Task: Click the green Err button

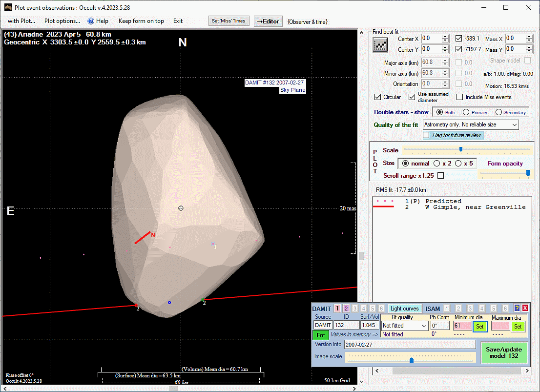Action: [320, 335]
